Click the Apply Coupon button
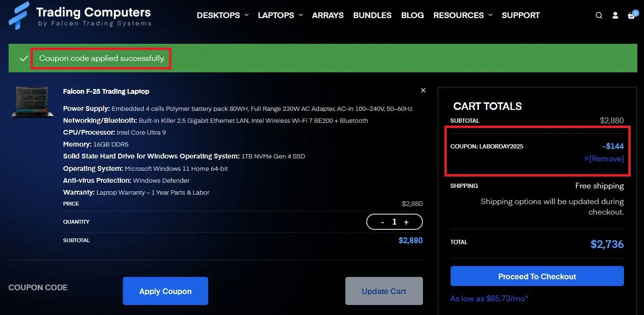This screenshot has height=315, width=644. pos(165,291)
